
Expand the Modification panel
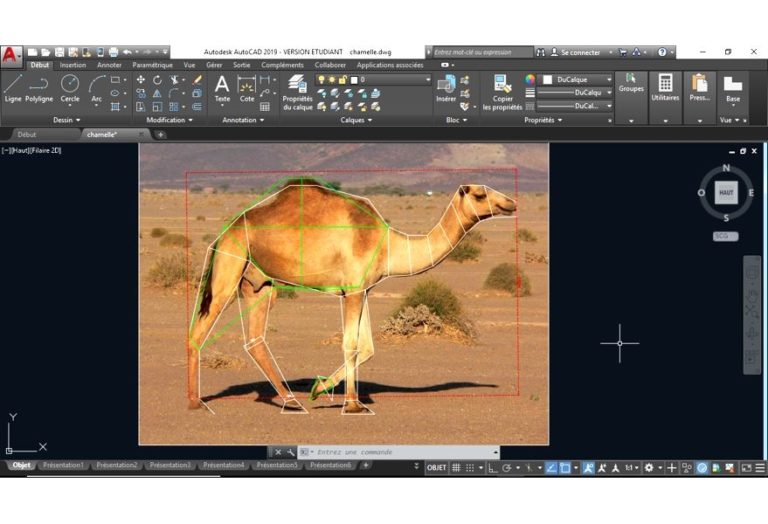(169, 120)
